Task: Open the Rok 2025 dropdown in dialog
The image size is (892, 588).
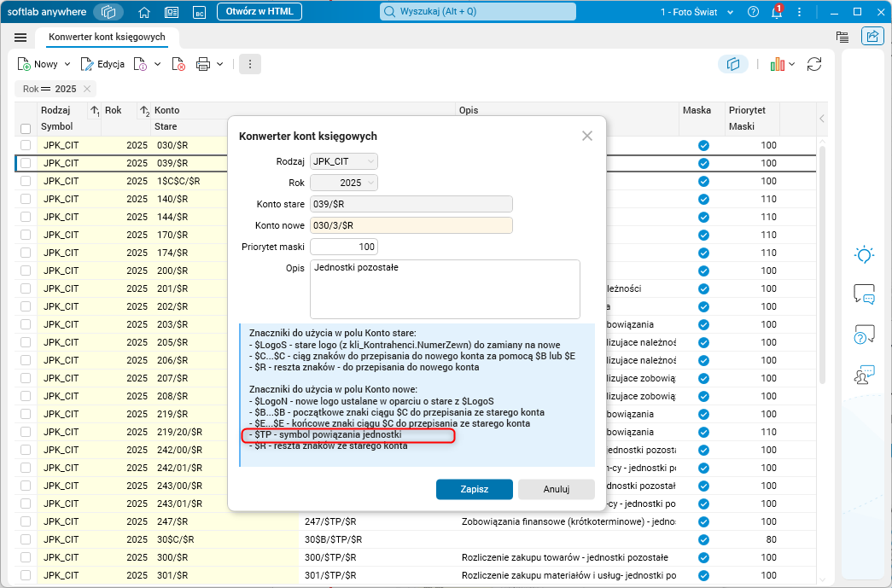Action: (x=344, y=183)
